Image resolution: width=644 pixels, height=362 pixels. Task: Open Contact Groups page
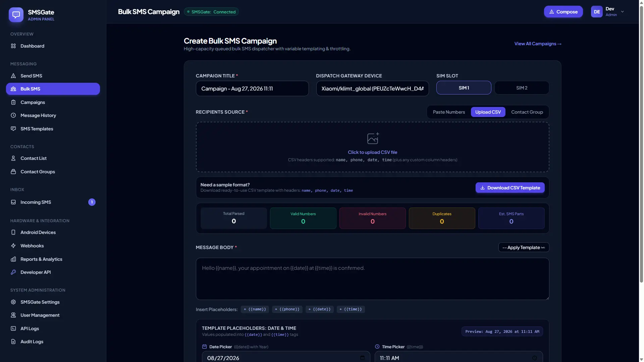coord(53,172)
